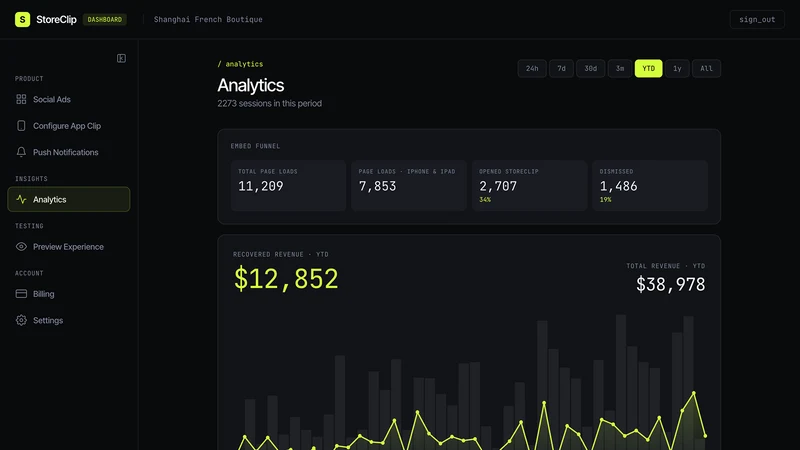
Task: Select the 24h time range
Action: pyautogui.click(x=532, y=68)
